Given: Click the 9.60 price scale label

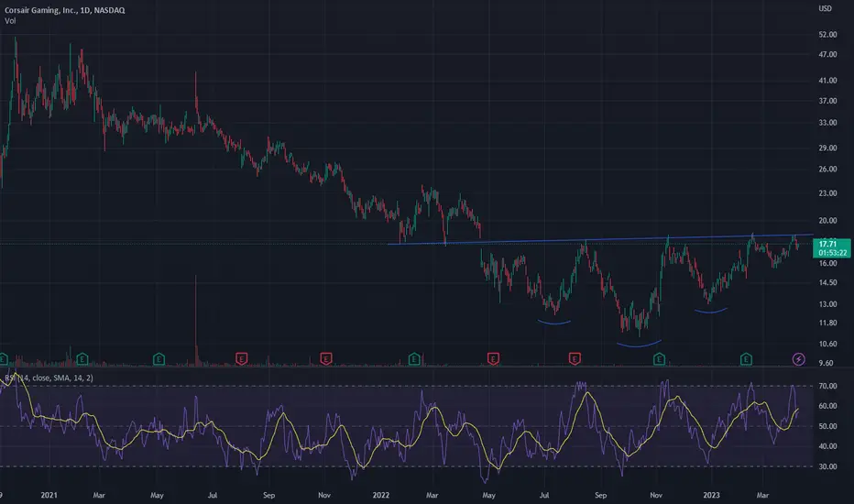Looking at the screenshot, I should pyautogui.click(x=826, y=363).
